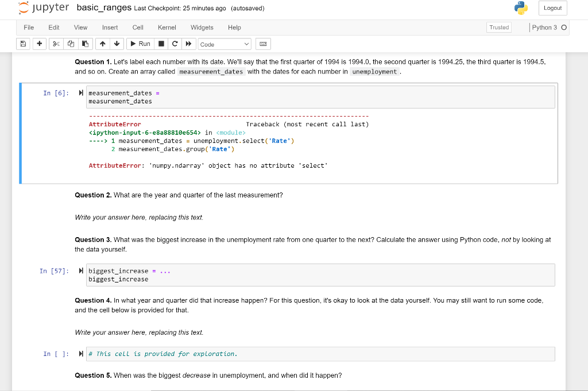Click the notebook title basic_ranges
588x391 pixels.
coord(103,8)
